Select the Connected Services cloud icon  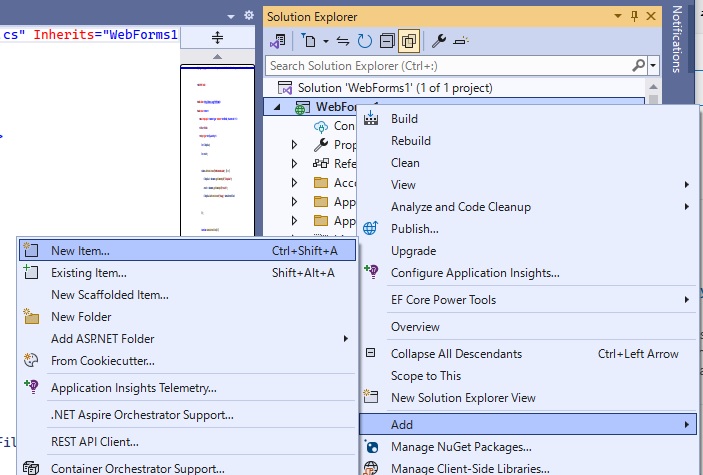click(x=321, y=126)
